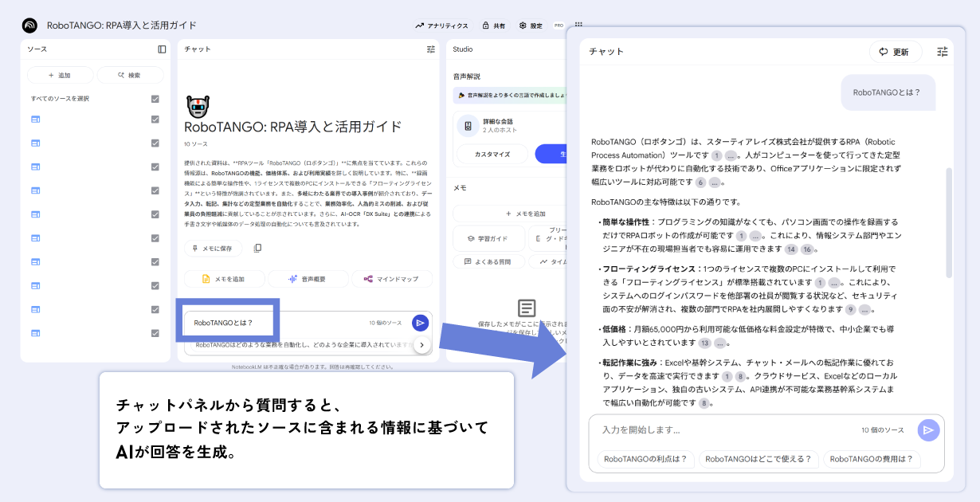Click the Search sources (検索) button
Screen dimensions: 980x502
pos(130,75)
